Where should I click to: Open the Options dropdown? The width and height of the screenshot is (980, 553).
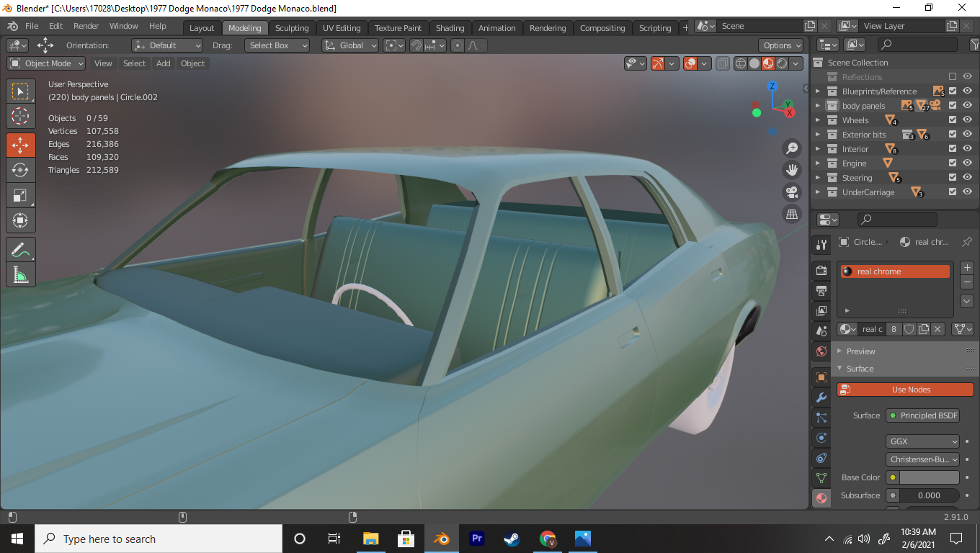click(x=780, y=45)
